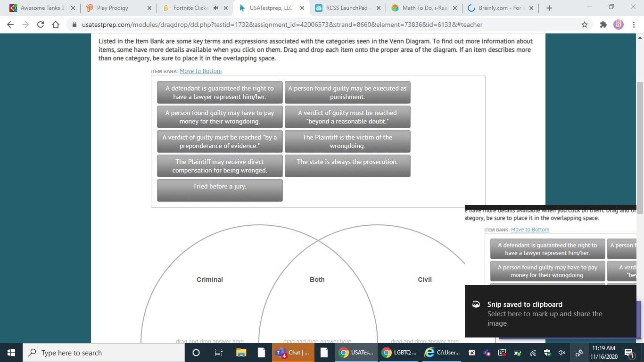Bookmark this page with the star icon

coord(585,25)
